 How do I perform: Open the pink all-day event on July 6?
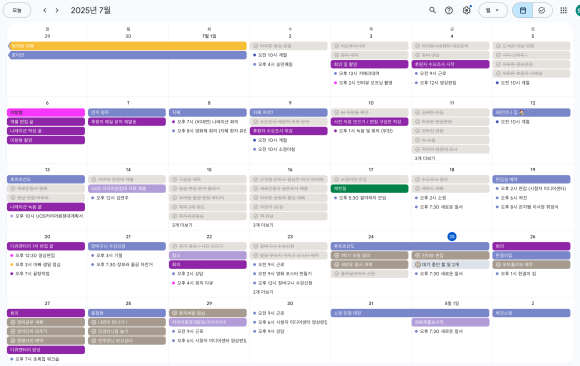[46, 113]
